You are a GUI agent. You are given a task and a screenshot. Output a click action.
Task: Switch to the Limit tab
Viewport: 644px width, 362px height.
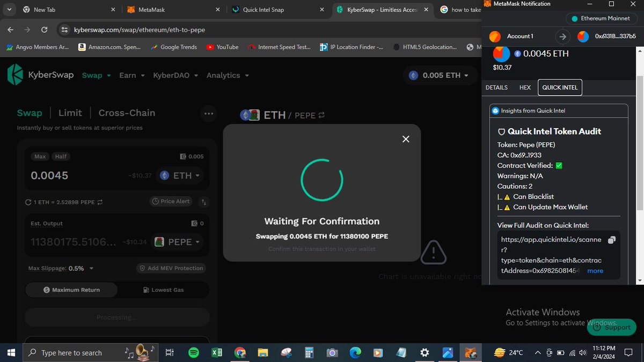coord(70,113)
